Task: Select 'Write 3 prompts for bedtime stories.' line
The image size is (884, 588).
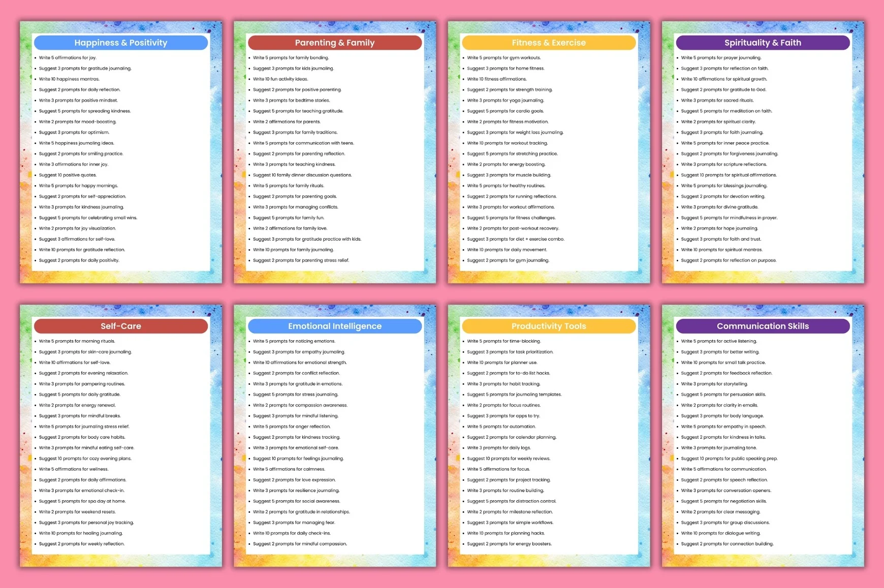Action: coord(291,101)
